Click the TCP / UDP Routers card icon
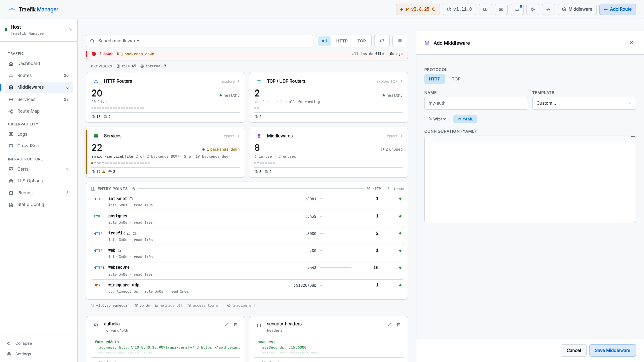644x362 pixels. point(259,81)
